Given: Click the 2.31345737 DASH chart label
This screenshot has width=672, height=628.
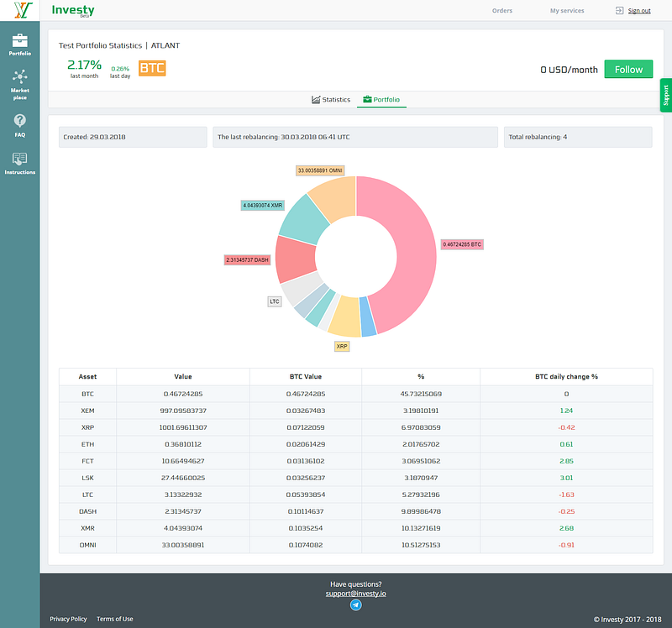Looking at the screenshot, I should [x=247, y=260].
